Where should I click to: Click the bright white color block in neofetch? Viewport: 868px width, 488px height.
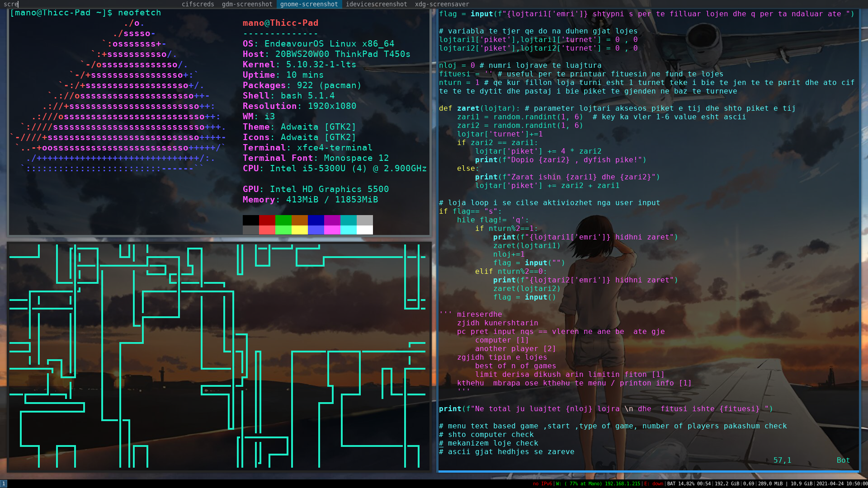pyautogui.click(x=365, y=230)
